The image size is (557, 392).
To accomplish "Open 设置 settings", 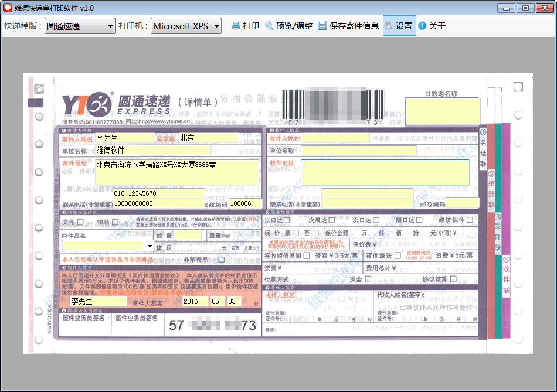I will (x=399, y=26).
